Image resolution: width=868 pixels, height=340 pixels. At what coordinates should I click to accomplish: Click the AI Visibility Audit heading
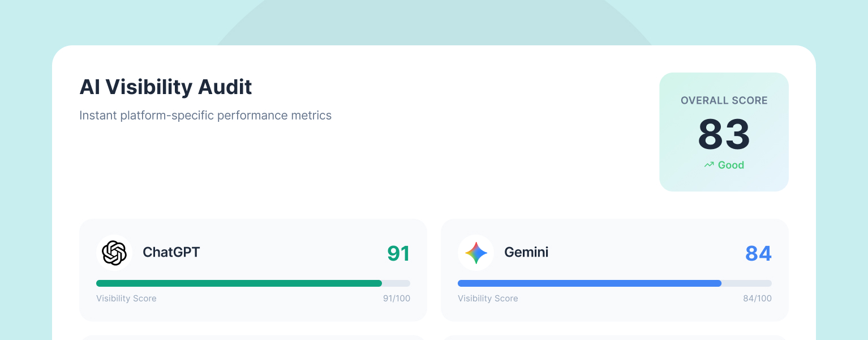point(166,87)
